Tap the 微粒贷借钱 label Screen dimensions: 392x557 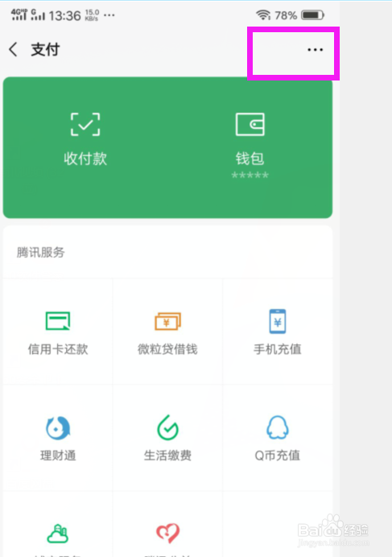[167, 349]
